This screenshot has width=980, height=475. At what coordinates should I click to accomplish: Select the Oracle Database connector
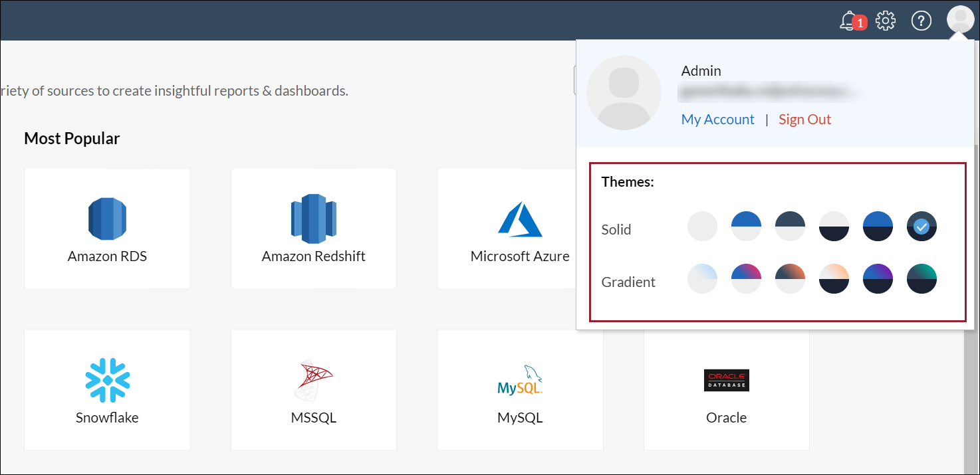click(x=727, y=390)
